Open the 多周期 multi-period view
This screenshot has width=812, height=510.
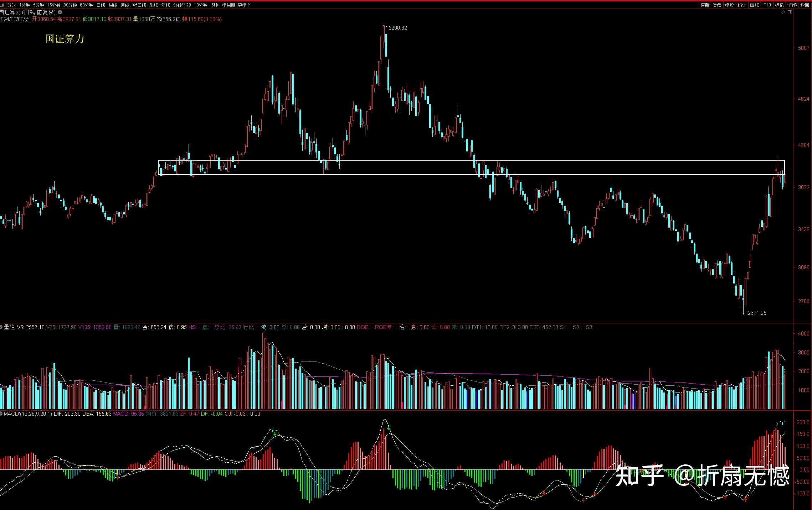coord(228,5)
